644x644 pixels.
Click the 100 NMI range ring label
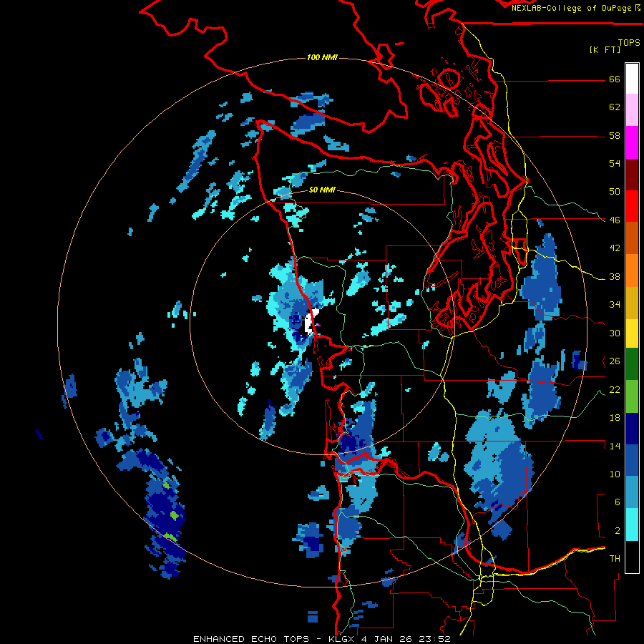[x=322, y=57]
